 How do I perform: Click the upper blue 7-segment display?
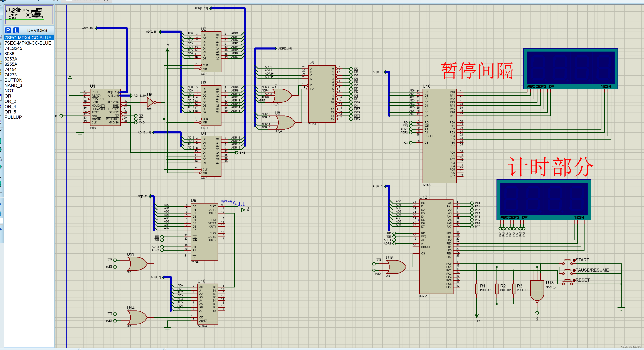point(570,69)
